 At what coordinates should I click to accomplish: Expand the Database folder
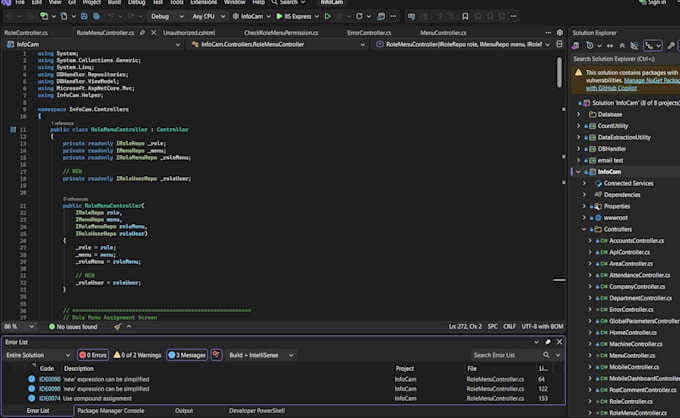[x=579, y=114]
